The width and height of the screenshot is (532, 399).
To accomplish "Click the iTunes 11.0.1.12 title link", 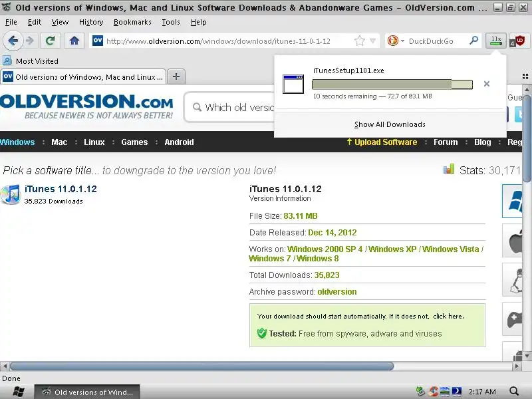I will click(61, 189).
